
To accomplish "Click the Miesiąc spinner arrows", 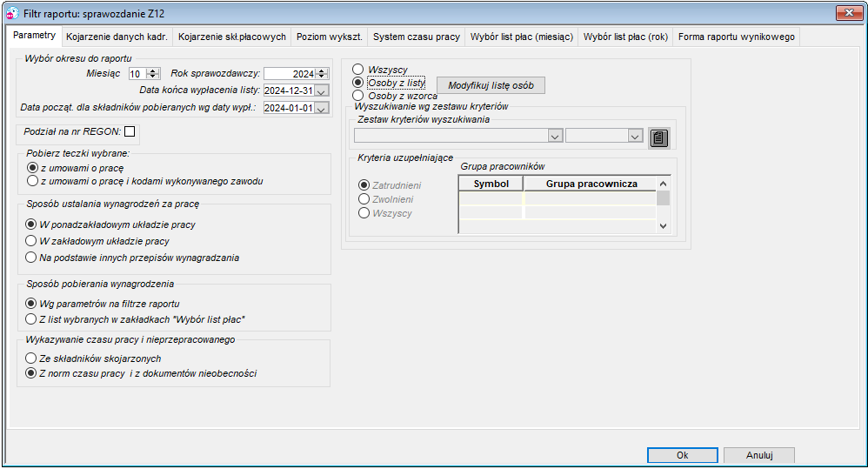I will point(154,74).
